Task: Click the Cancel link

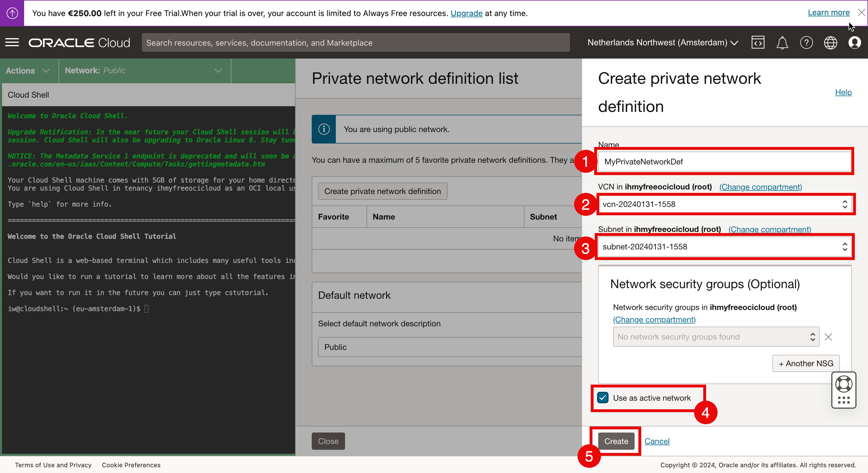Action: [656, 441]
